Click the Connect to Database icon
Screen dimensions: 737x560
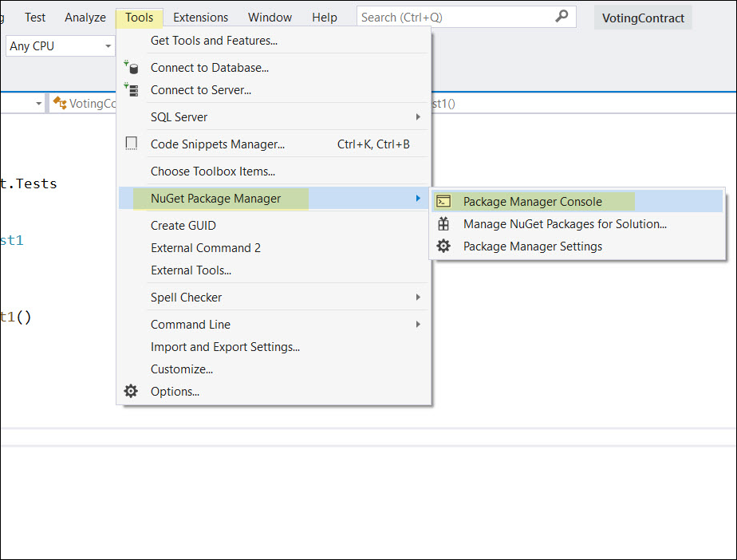[132, 68]
